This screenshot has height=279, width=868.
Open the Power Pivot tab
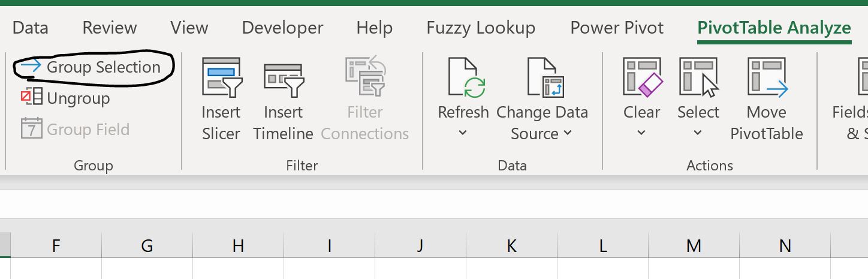point(617,28)
